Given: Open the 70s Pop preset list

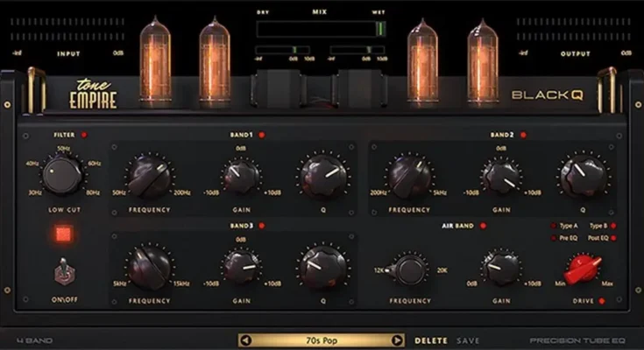Looking at the screenshot, I should [x=322, y=340].
